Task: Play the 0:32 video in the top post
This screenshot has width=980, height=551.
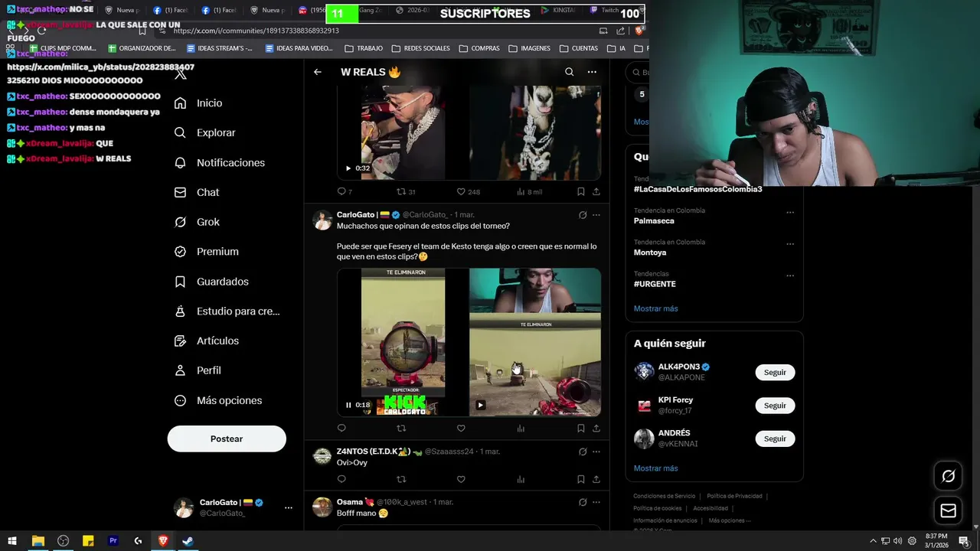Action: 348,168
